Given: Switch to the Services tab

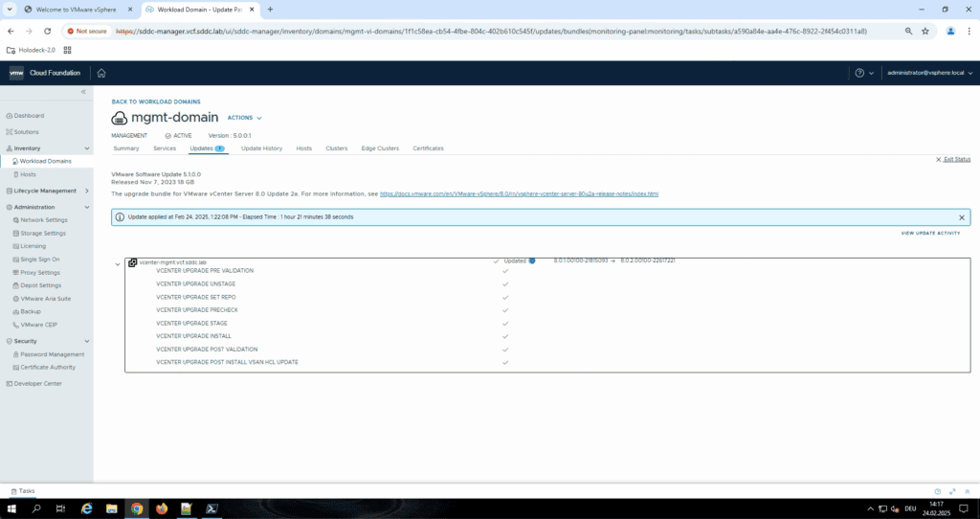Looking at the screenshot, I should [x=165, y=148].
